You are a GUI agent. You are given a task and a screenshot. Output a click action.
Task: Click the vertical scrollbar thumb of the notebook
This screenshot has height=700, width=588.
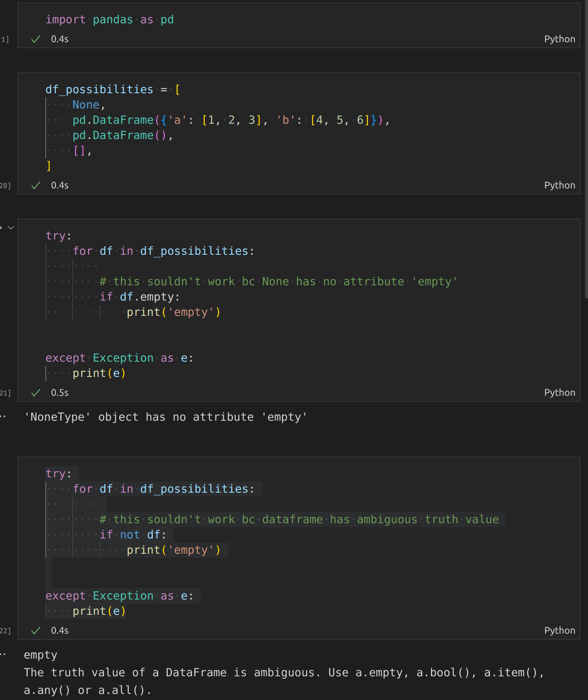point(586,149)
